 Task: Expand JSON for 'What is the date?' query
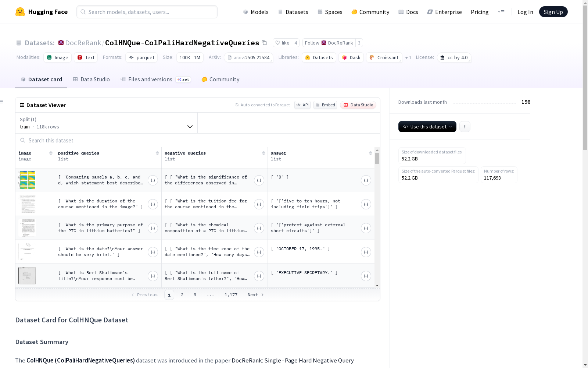(x=153, y=252)
